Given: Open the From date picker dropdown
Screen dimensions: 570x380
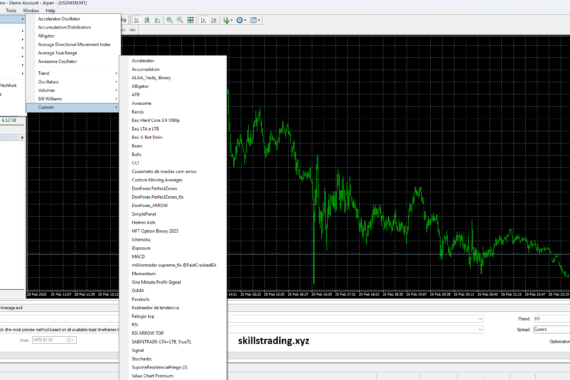Looking at the screenshot, I should click(73, 340).
